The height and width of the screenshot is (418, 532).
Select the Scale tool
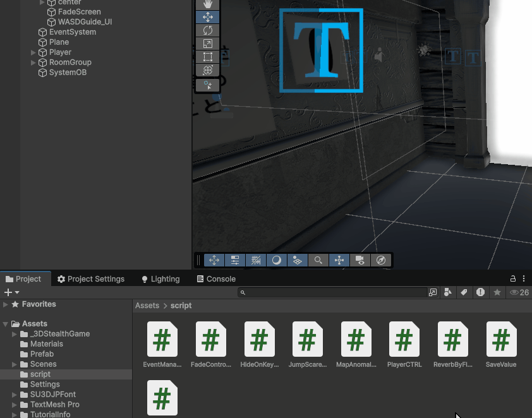(x=208, y=44)
